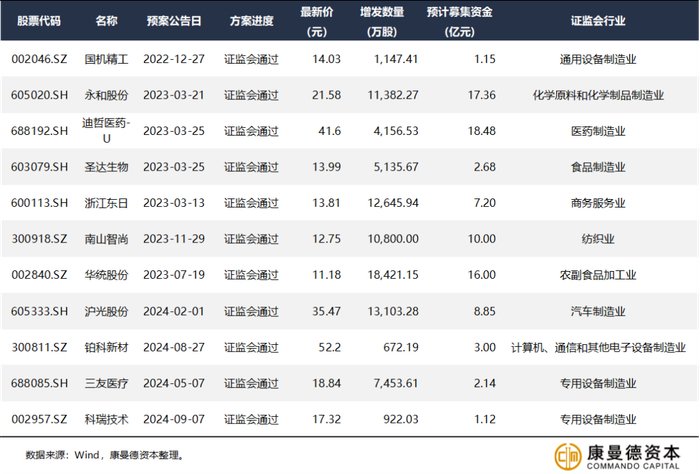Click the issuance quantity 672.19
700x474 pixels.
(401, 347)
